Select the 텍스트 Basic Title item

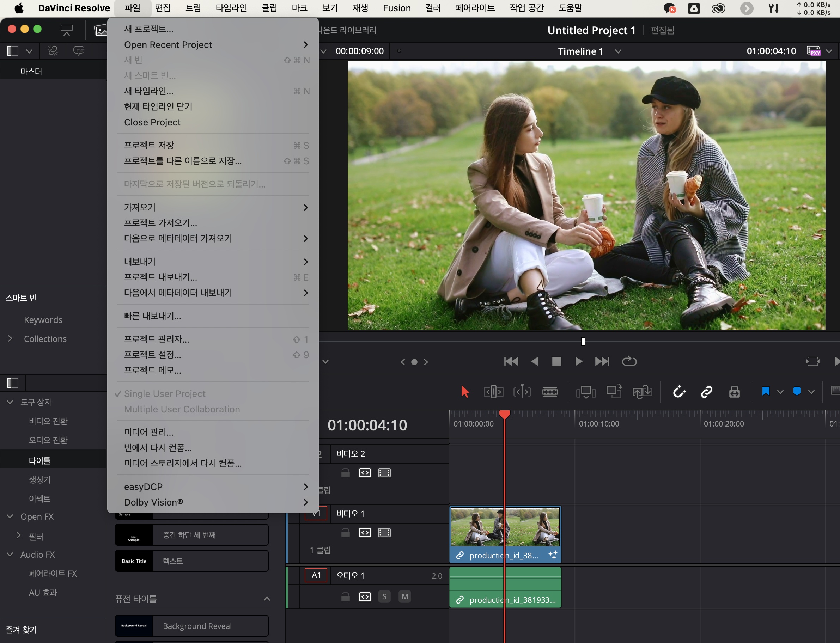click(191, 561)
